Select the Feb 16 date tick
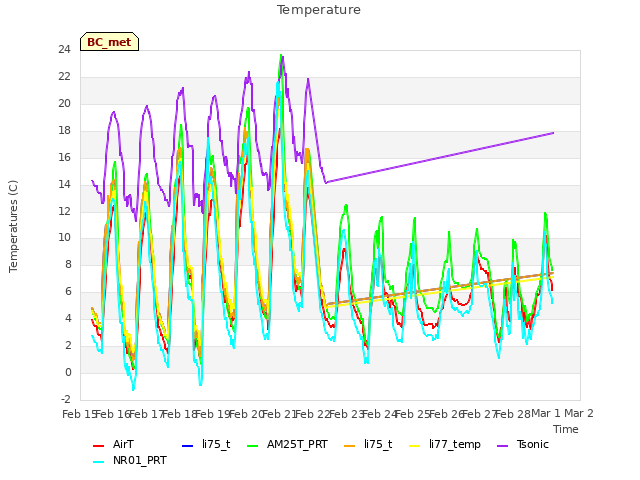This screenshot has width=640, height=480. pos(113,414)
